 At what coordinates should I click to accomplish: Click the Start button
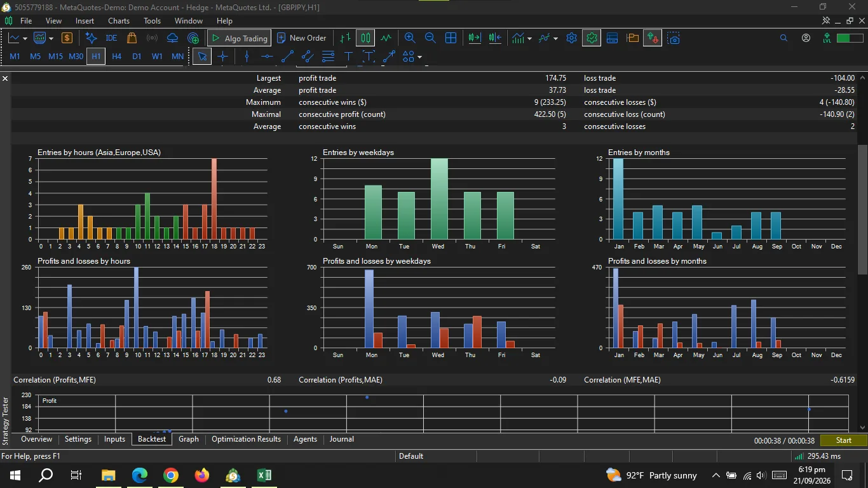pyautogui.click(x=844, y=440)
